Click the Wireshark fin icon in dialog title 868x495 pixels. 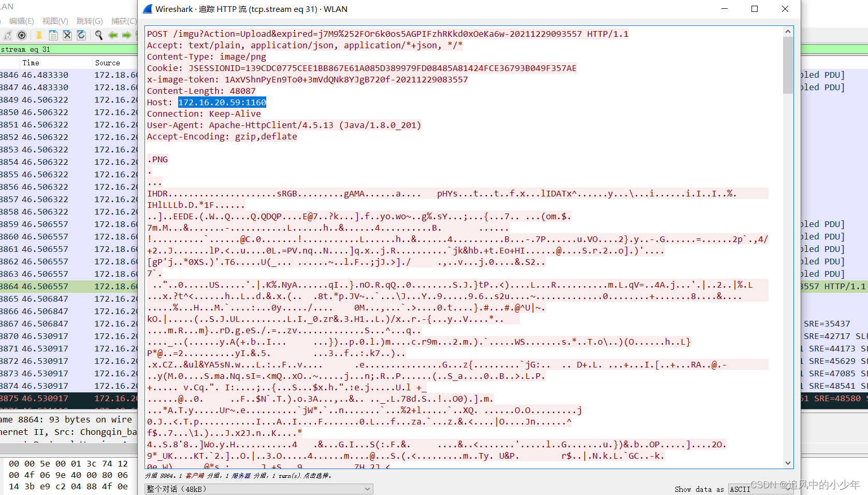147,9
